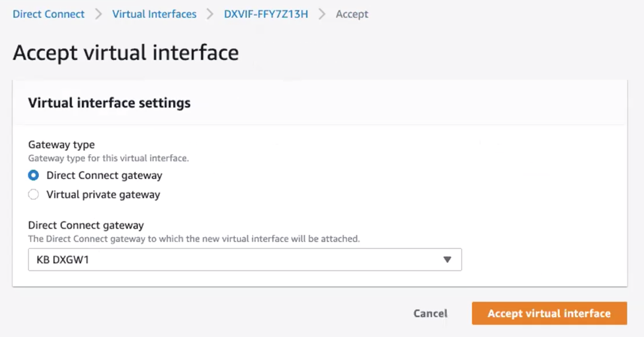
Task: Click Direct Connect gateway radio option label
Action: [x=104, y=175]
